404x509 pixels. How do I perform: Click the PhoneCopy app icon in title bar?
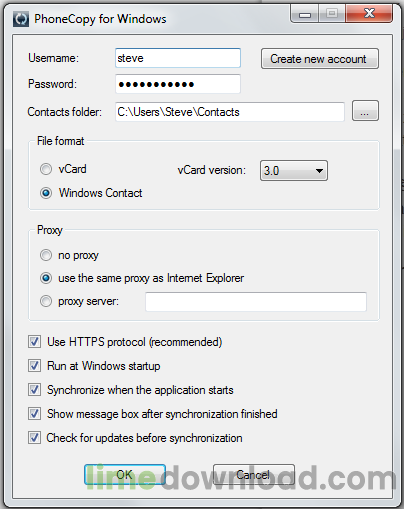[21, 19]
